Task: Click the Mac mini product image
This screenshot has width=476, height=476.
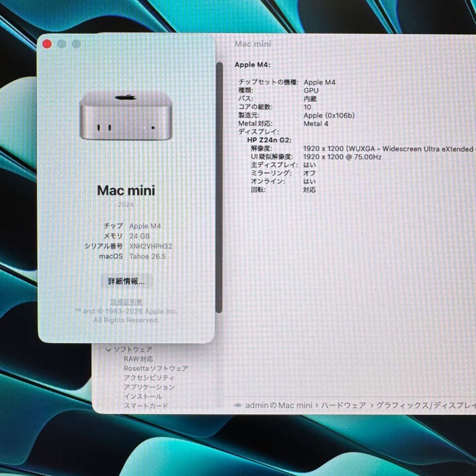Action: 126,116
